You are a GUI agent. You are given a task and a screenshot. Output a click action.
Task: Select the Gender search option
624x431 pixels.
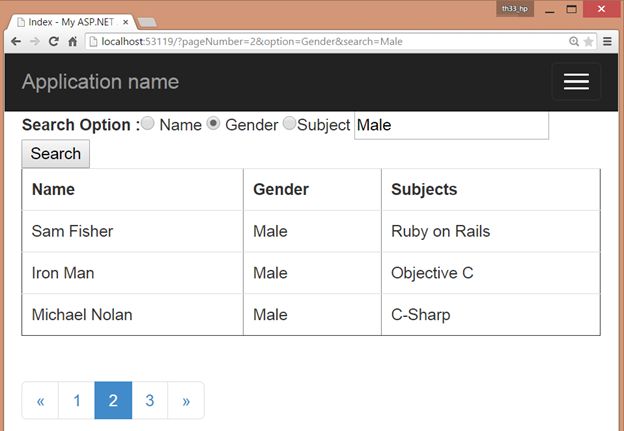(213, 124)
